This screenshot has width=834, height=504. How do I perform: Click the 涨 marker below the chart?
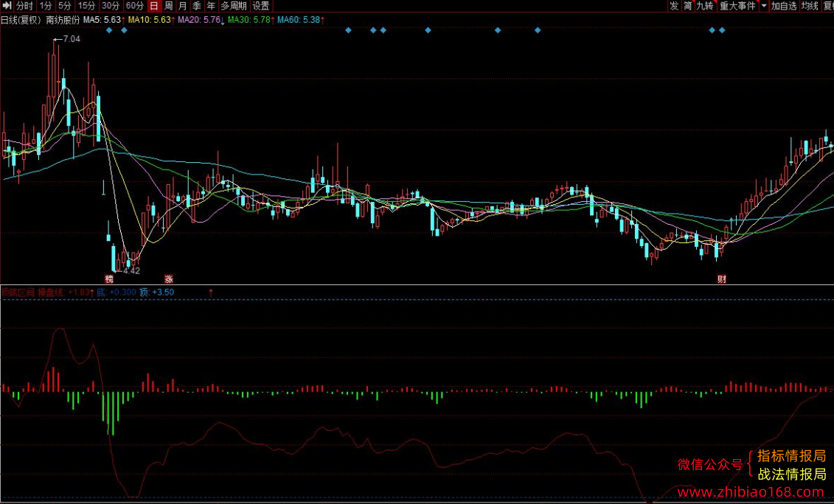[169, 279]
